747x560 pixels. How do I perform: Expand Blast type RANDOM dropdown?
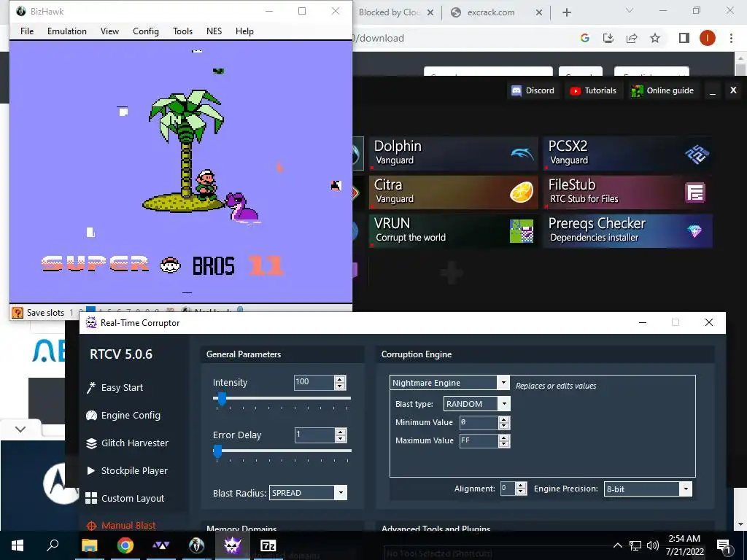[504, 404]
